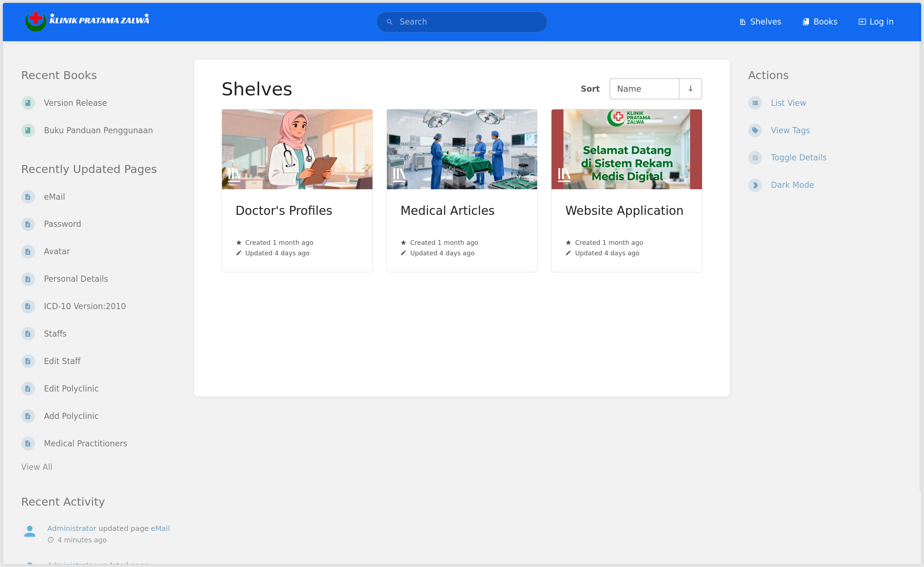This screenshot has width=924, height=567.
Task: Reverse sort direction with arrow button
Action: 690,89
